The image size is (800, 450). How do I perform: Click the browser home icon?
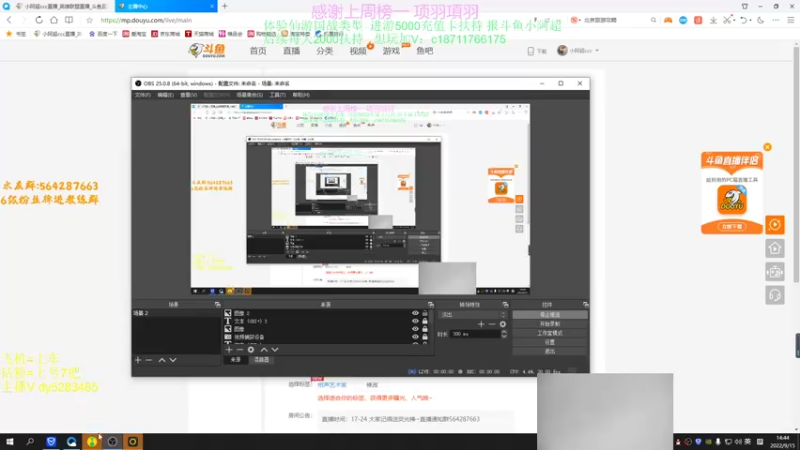[x=54, y=20]
